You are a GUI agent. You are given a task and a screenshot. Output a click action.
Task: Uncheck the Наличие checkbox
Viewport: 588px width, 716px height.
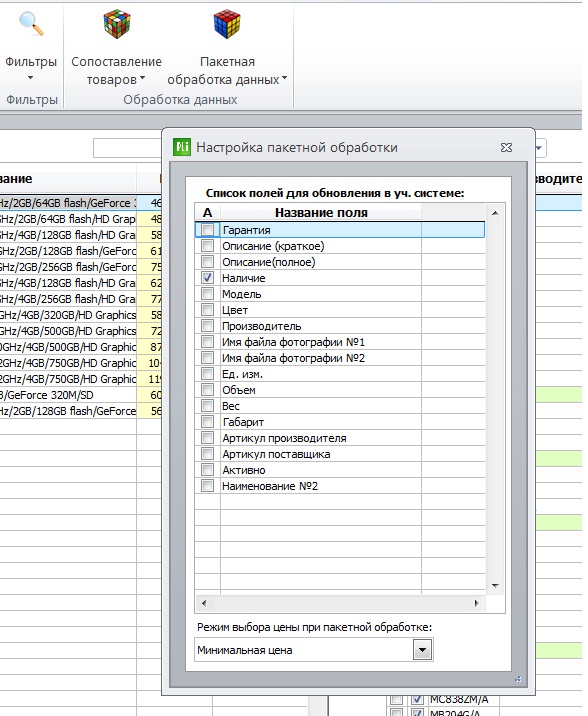(207, 278)
